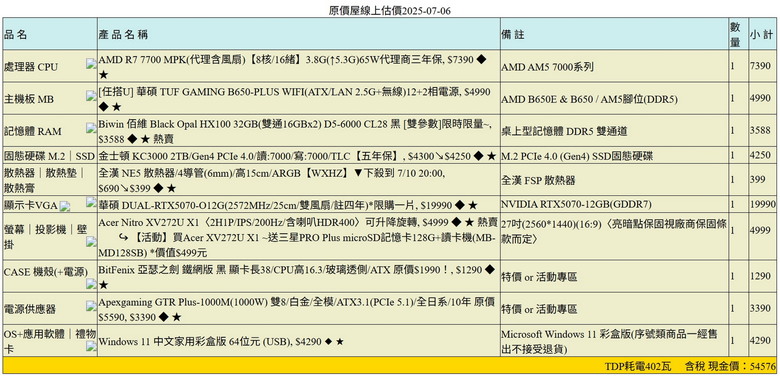Click the AMD AM5 7000系列 note
This screenshot has height=376, width=780.
point(547,67)
